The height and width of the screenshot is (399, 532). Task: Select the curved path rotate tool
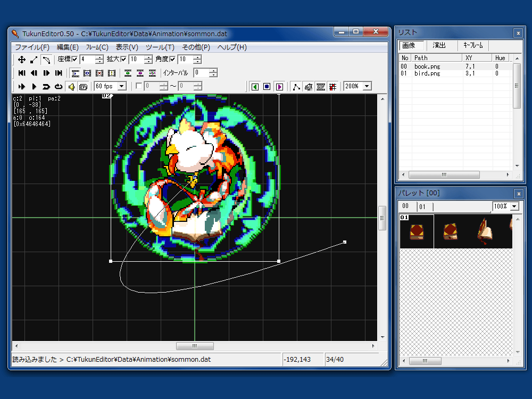coord(46,60)
